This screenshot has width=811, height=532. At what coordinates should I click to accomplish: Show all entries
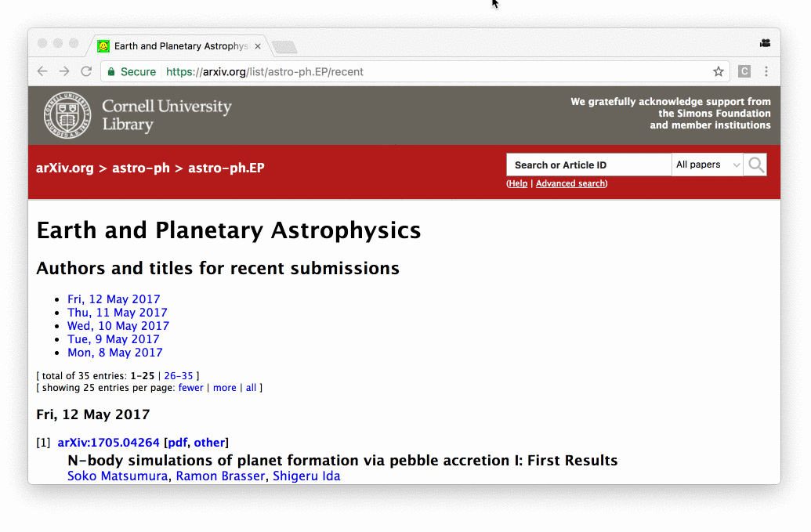(x=251, y=388)
